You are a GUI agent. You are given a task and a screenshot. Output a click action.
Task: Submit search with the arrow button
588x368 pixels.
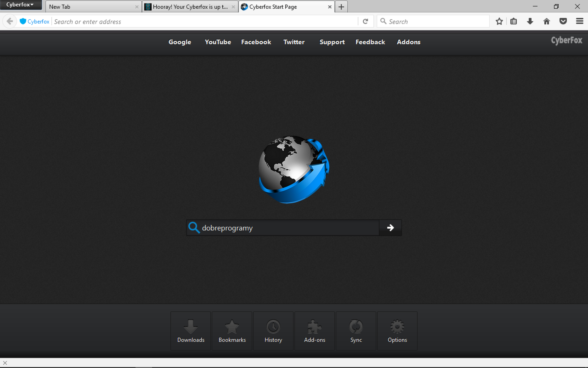click(390, 228)
